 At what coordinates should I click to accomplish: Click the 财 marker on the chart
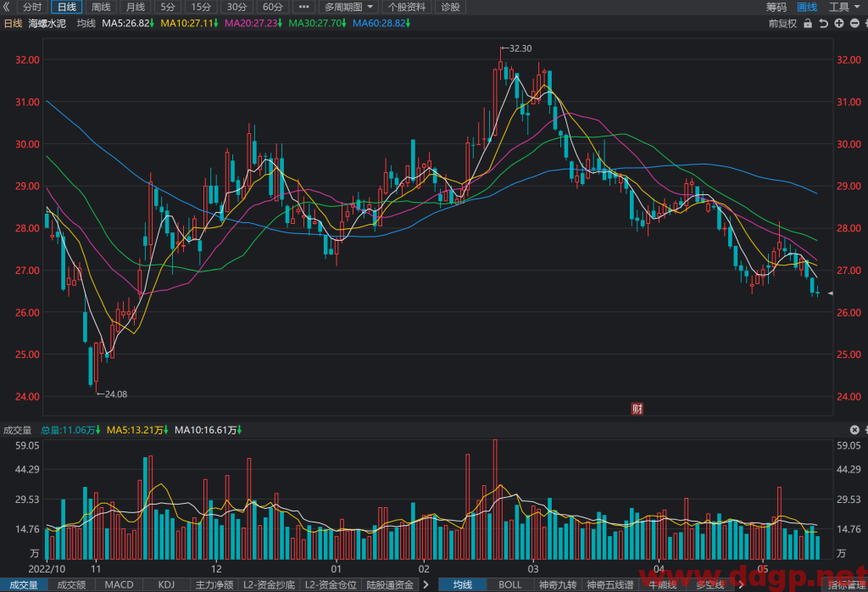[637, 409]
